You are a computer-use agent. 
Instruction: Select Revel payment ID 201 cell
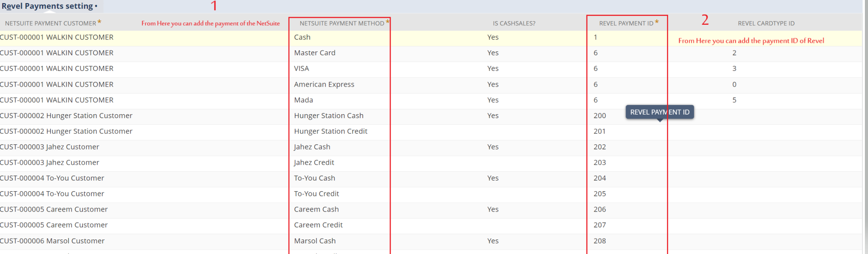(600, 131)
